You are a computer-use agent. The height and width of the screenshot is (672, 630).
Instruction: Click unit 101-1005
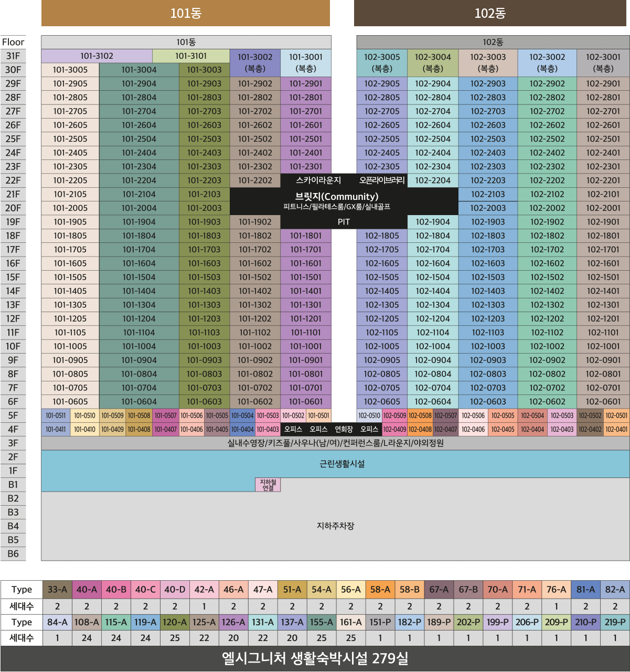70,347
